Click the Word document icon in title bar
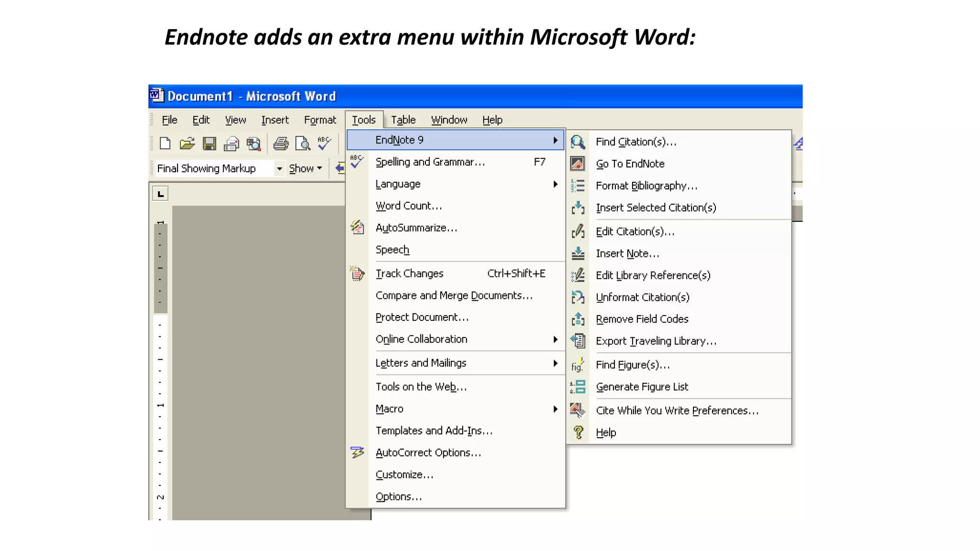The image size is (980, 551). coord(157,96)
